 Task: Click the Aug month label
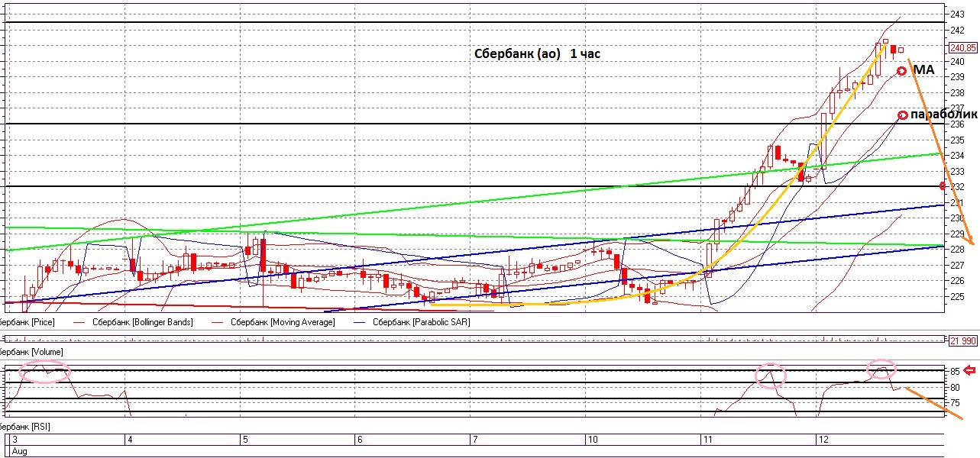point(18,451)
